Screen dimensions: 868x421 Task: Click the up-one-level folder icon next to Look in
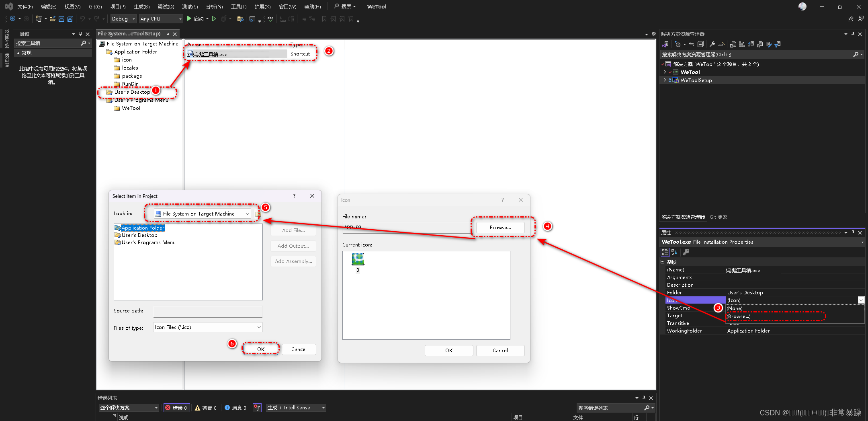258,214
